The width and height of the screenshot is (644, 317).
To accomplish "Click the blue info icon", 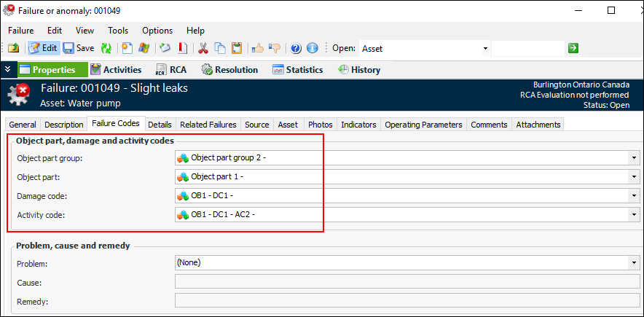I will point(313,48).
